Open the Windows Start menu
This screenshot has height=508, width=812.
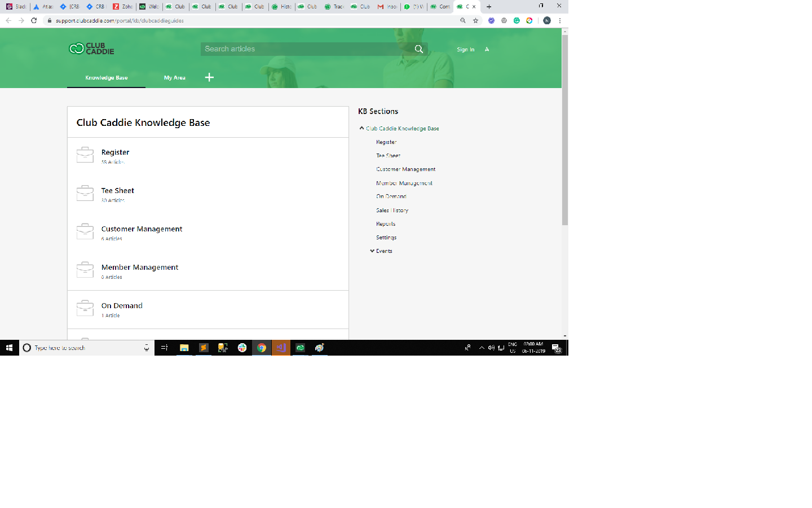pyautogui.click(x=9, y=348)
